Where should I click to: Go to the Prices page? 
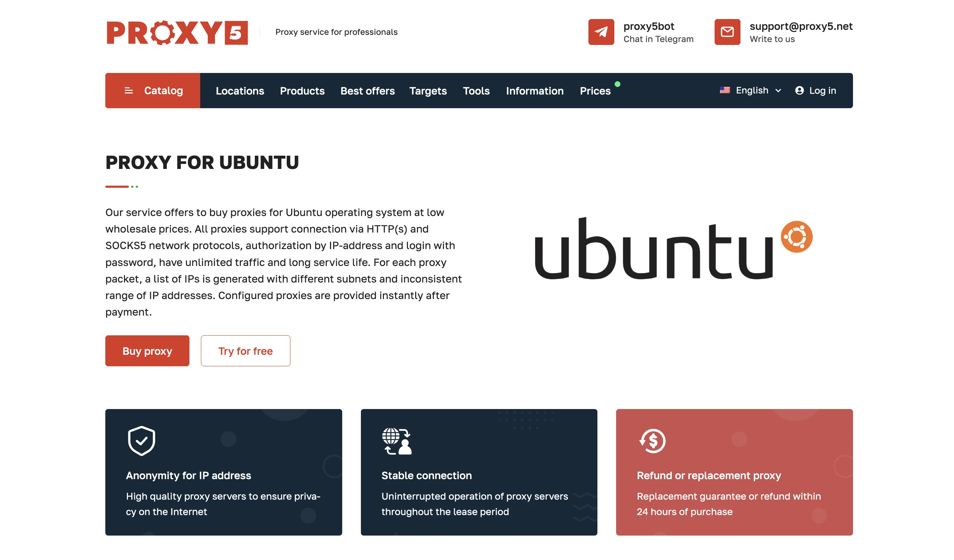click(x=595, y=91)
